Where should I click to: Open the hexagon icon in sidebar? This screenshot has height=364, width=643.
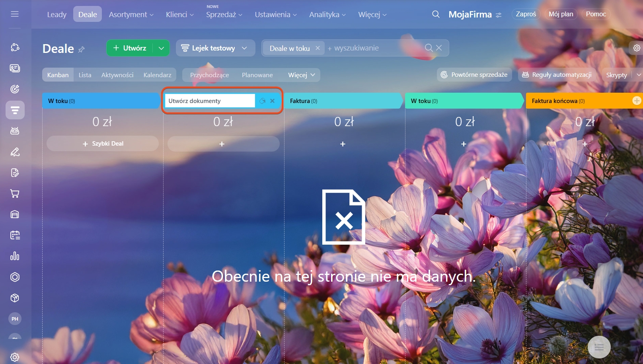click(x=15, y=277)
